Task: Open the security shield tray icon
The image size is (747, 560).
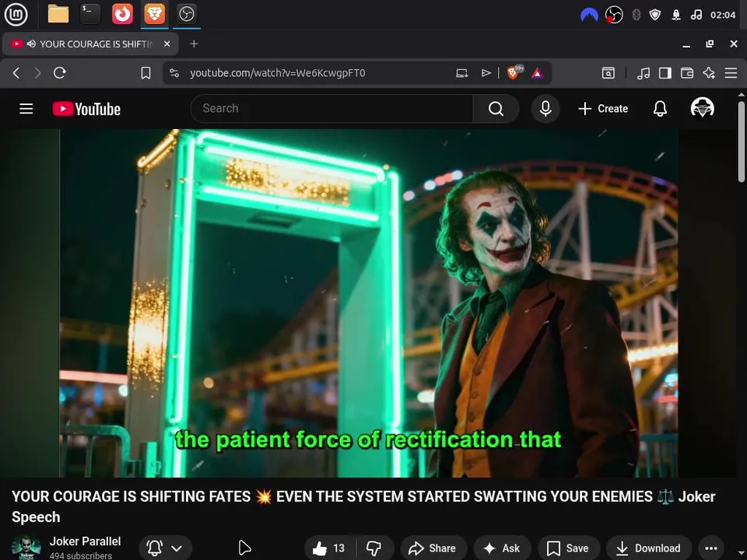Action: click(655, 15)
